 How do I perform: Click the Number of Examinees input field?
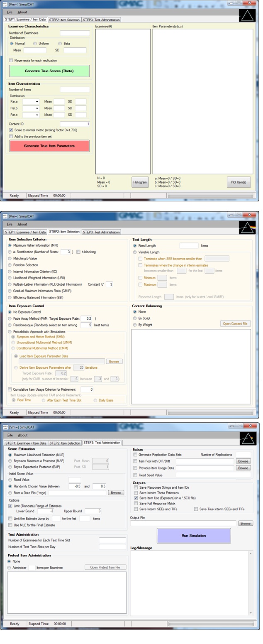[x=75, y=33]
